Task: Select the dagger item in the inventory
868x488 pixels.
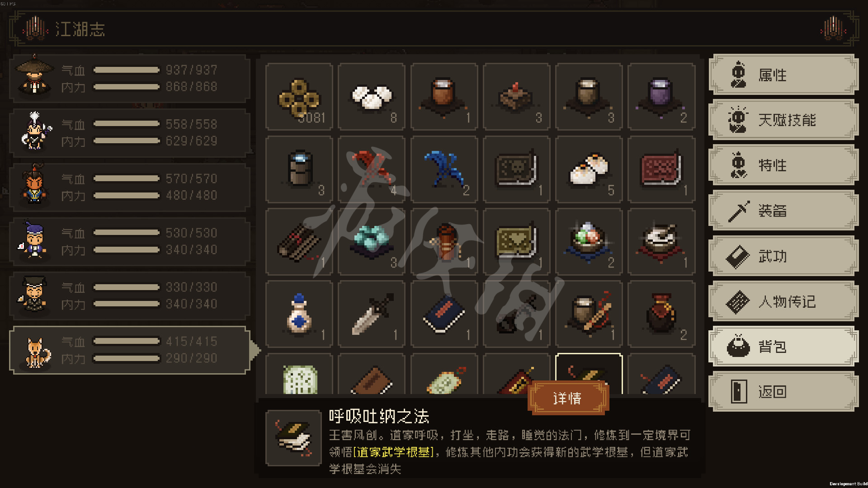Action: [x=372, y=314]
